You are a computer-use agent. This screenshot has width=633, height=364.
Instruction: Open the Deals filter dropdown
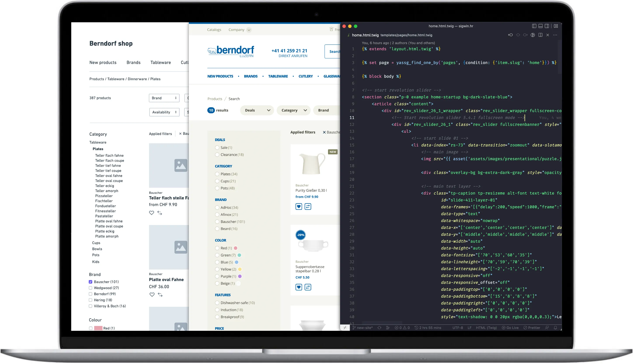point(257,110)
